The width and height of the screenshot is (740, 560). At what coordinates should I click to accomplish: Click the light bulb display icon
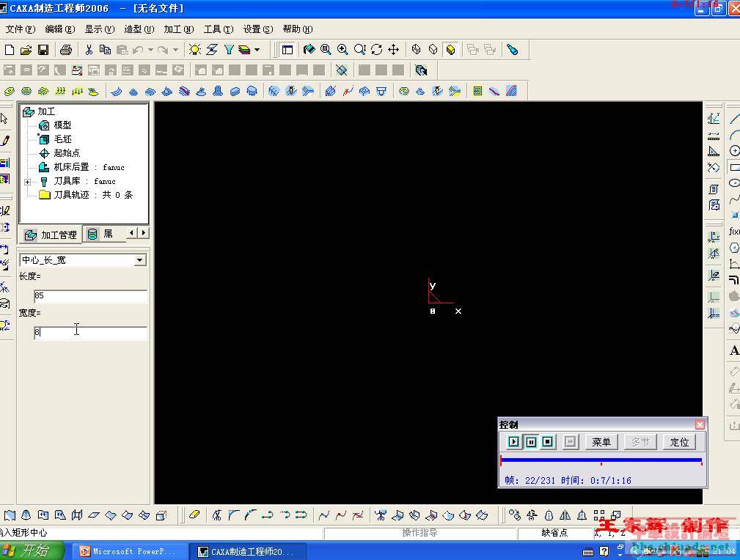[194, 50]
